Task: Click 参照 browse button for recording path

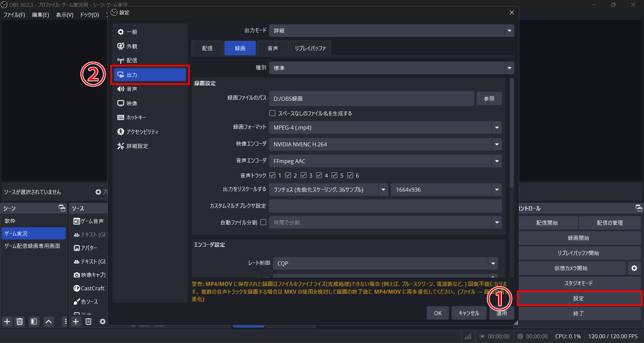Action: (x=489, y=99)
